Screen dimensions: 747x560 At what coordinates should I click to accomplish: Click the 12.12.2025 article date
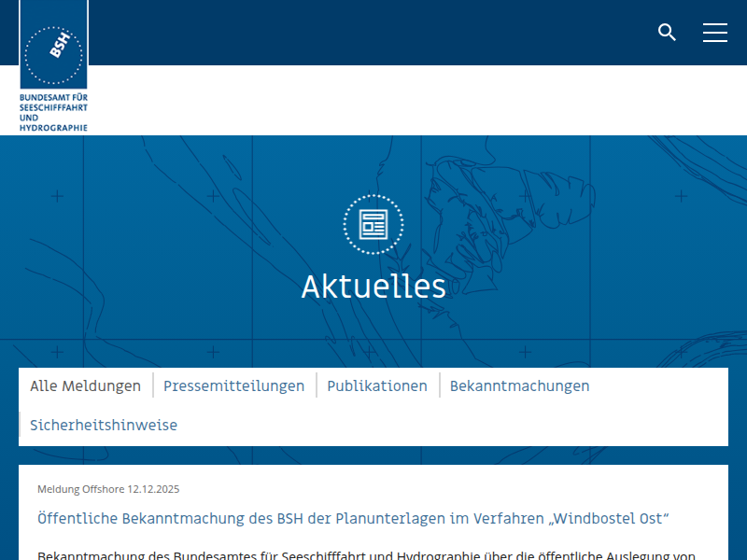(153, 489)
